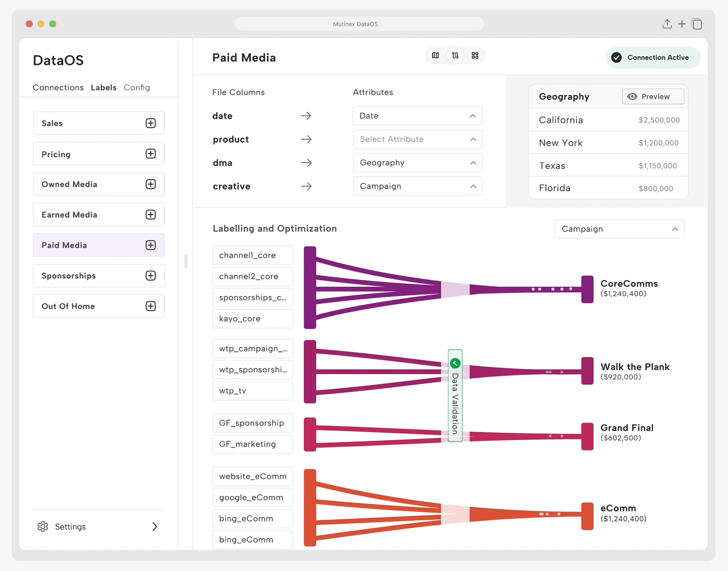Switch to the map view icon
This screenshot has width=728, height=571.
[435, 56]
